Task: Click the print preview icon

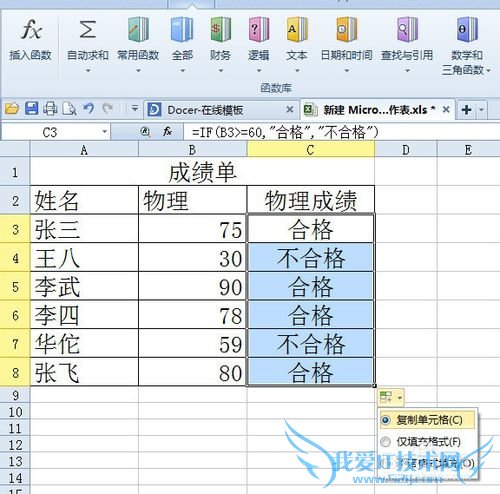Action: coord(70,109)
